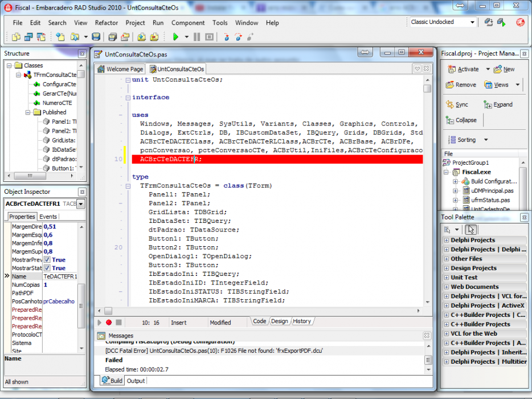Viewport: 532px width, 399px height.
Task: Switch to the Welcome Page tab
Action: click(x=120, y=70)
